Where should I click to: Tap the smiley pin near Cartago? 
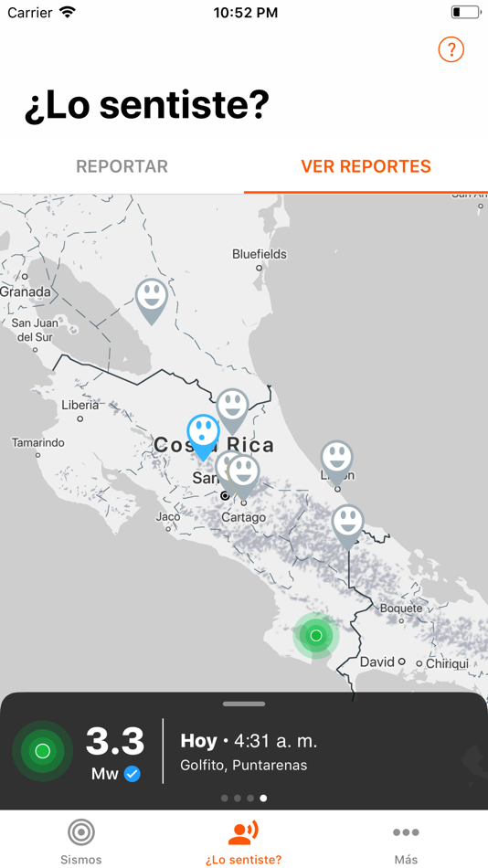coord(244,477)
